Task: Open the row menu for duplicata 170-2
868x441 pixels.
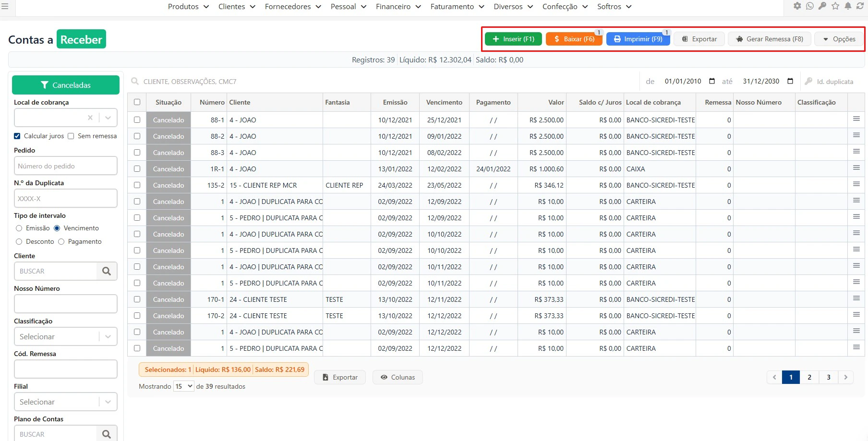Action: pos(856,315)
